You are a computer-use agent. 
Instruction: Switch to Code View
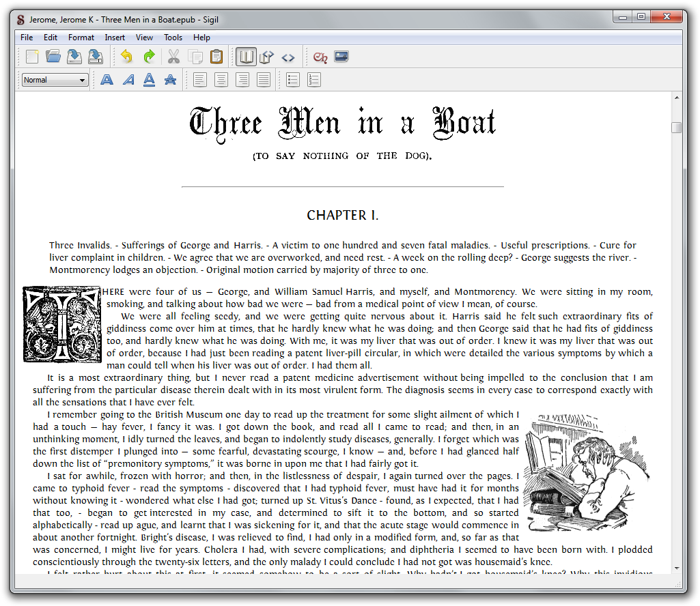288,57
